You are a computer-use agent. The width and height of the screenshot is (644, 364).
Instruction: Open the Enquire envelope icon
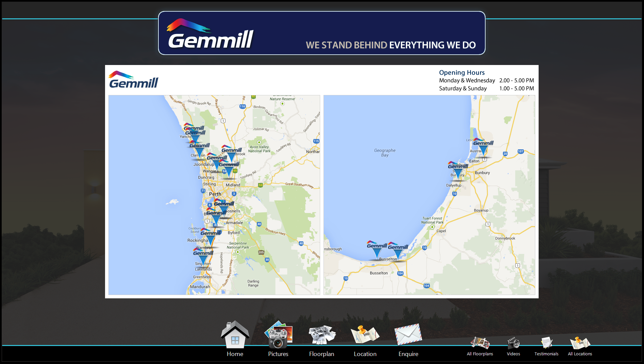[408, 334]
